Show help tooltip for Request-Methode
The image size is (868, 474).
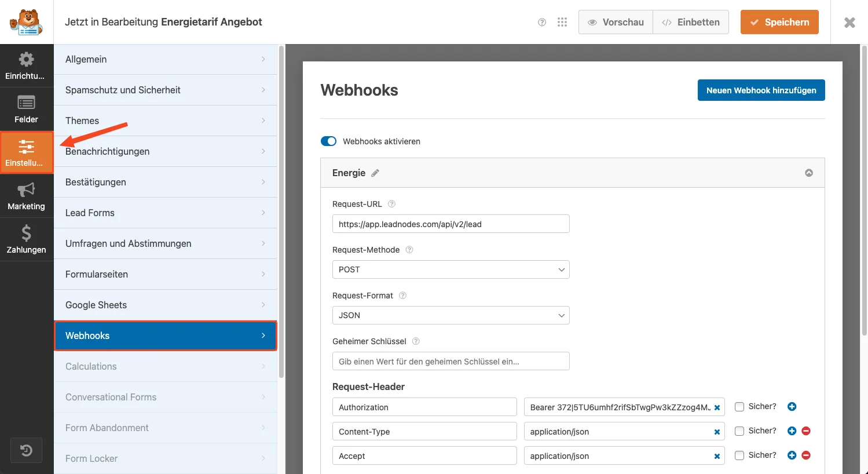[x=409, y=250]
